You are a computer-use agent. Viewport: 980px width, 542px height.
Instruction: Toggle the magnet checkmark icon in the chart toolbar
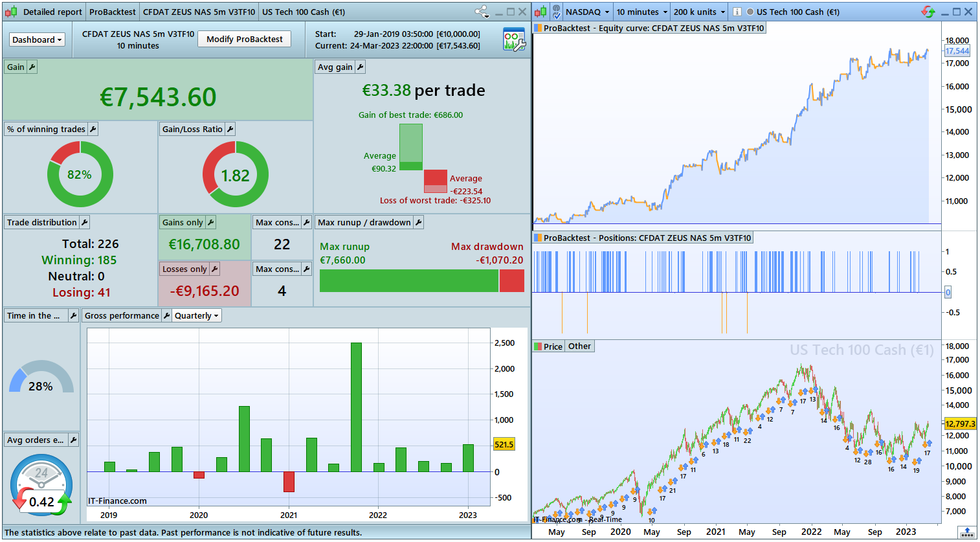coord(556,12)
